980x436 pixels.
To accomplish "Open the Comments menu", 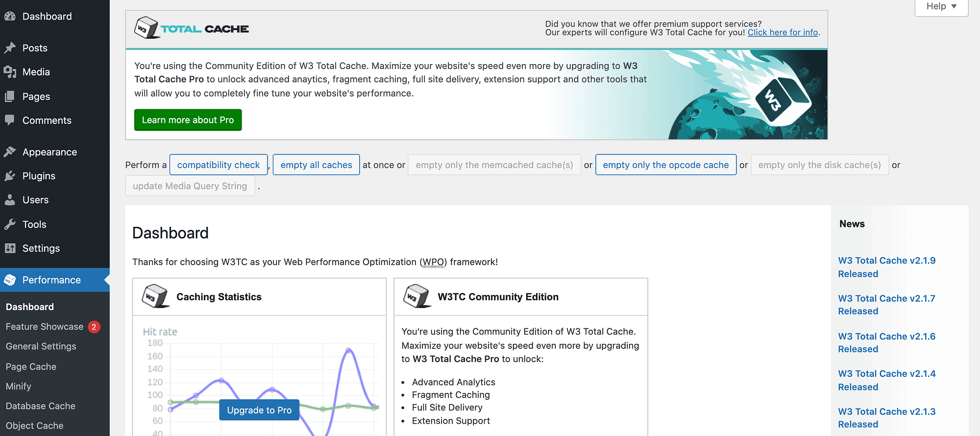I will click(x=55, y=120).
